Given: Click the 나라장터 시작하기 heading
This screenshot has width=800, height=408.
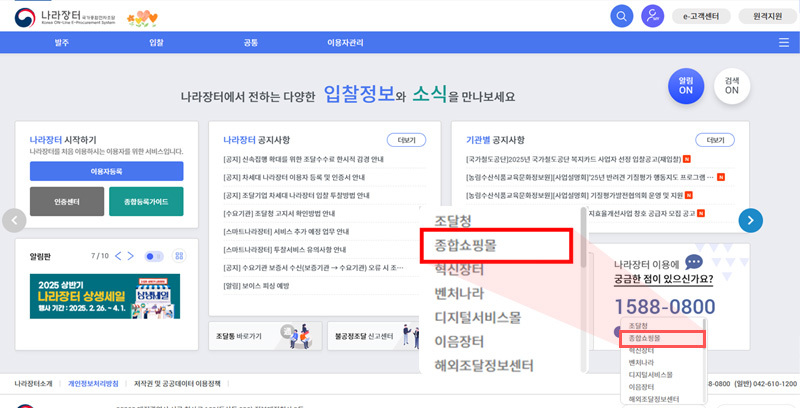Looking at the screenshot, I should 63,140.
